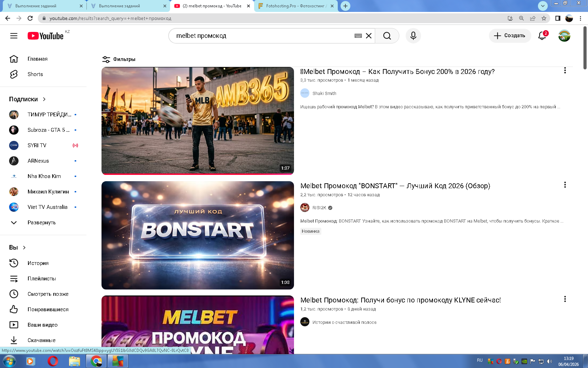The image size is (588, 368).
Task: Open the RISI2K channel avatar
Action: [305, 207]
